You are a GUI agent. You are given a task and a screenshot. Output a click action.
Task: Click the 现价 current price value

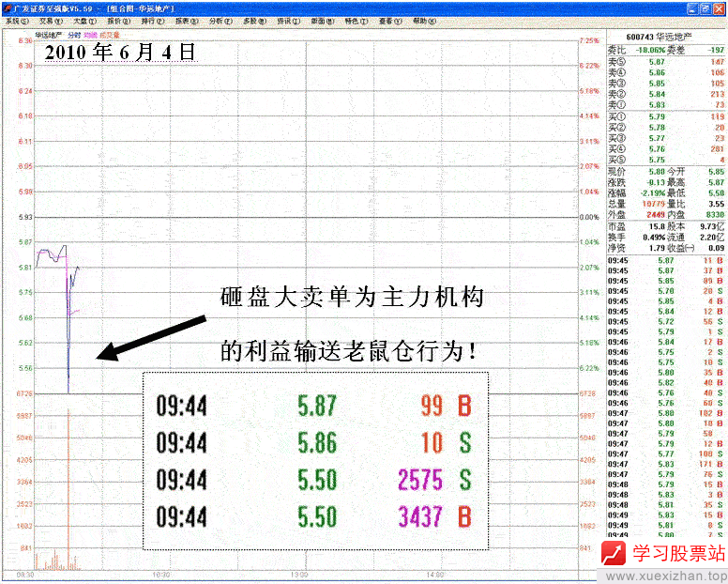(x=657, y=172)
